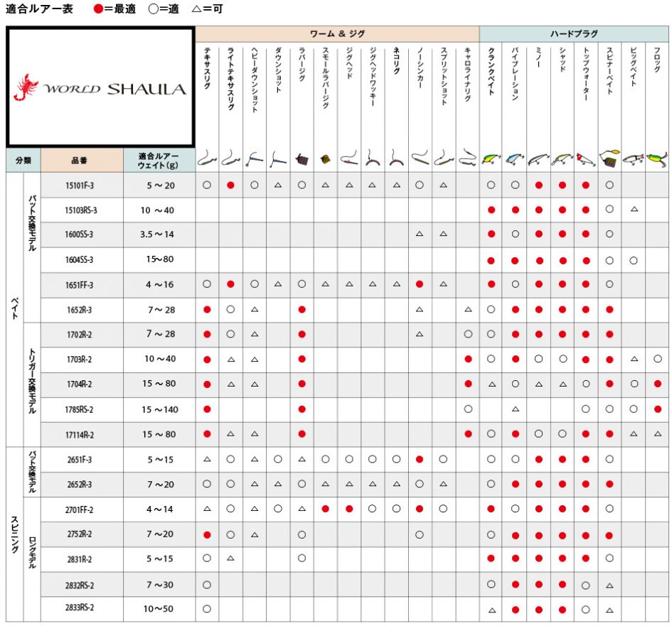
Task: Click the 適合ルアーウェイト column header
Action: click(x=159, y=161)
